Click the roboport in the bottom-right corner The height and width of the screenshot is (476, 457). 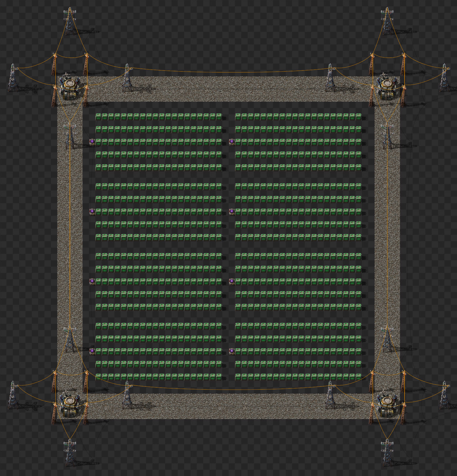pos(387,404)
